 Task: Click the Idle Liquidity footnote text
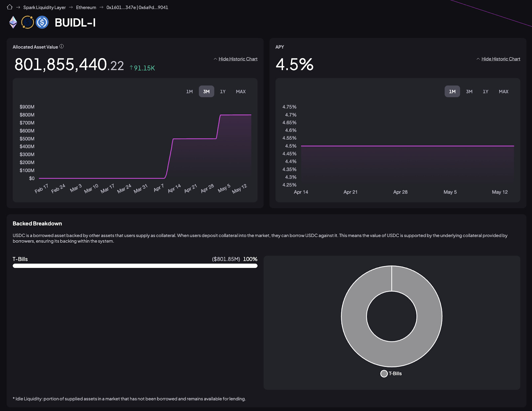[129, 399]
